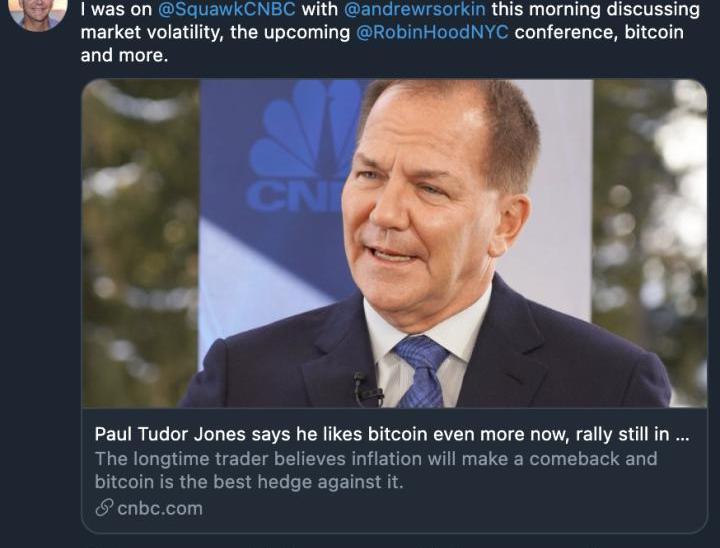Image resolution: width=720 pixels, height=548 pixels.
Task: Click the word "conference" in the tweet text
Action: pyautogui.click(x=562, y=32)
